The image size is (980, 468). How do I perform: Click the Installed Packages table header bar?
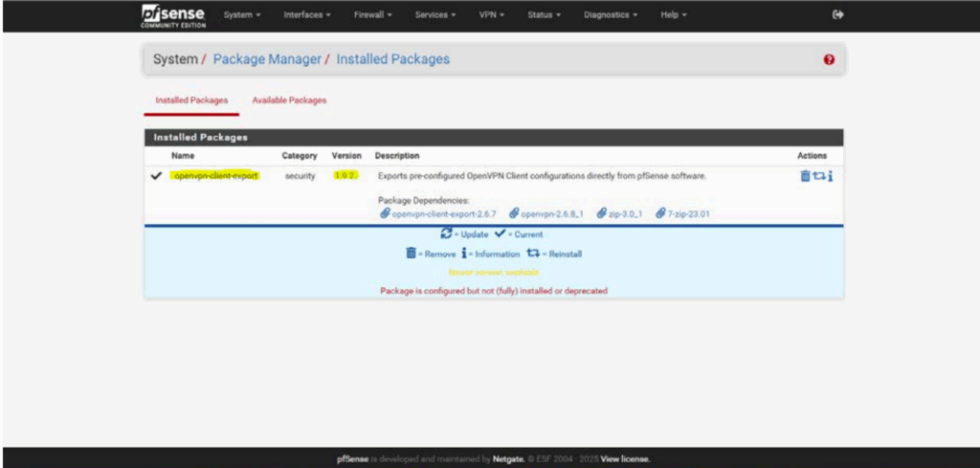coord(494,138)
